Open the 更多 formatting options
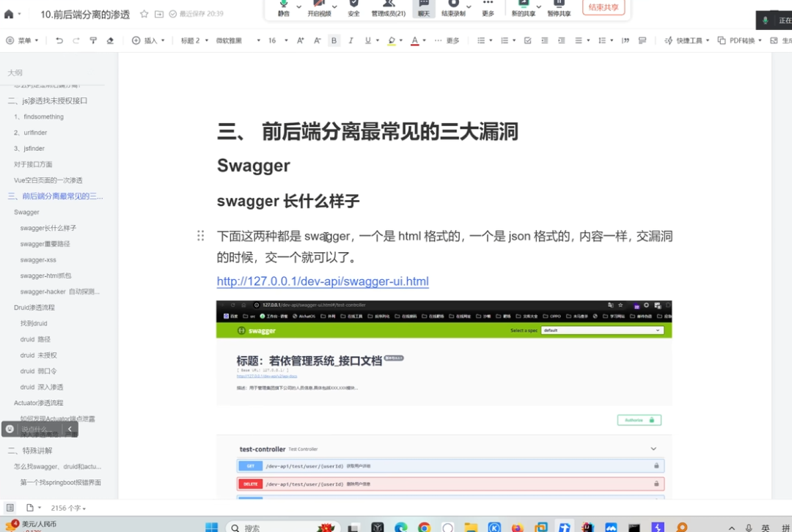Image resolution: width=792 pixels, height=532 pixels. [x=447, y=40]
